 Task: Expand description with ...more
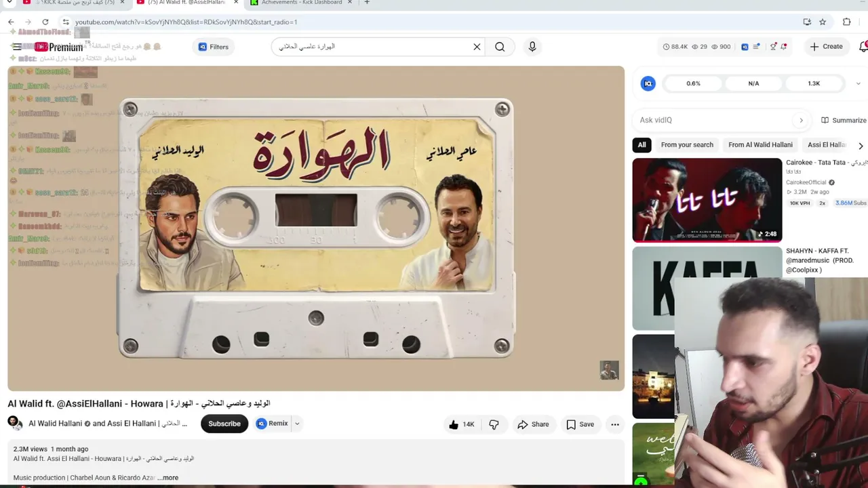tap(167, 478)
